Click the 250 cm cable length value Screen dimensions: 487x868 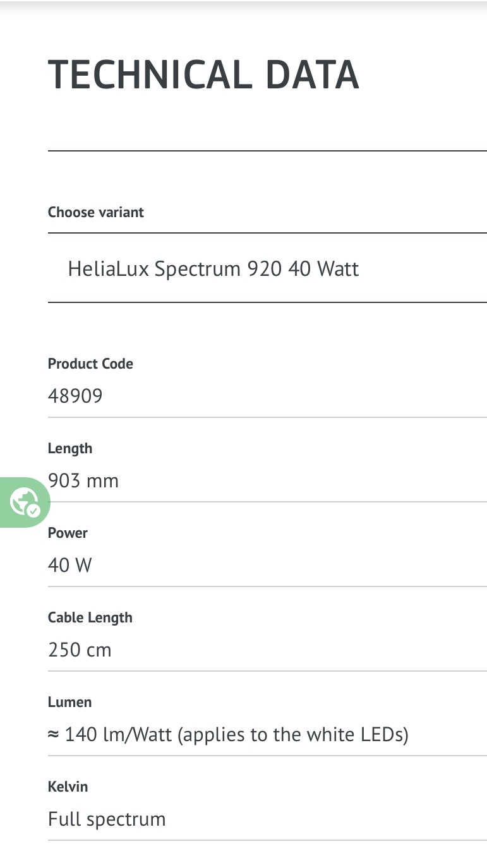(x=80, y=650)
